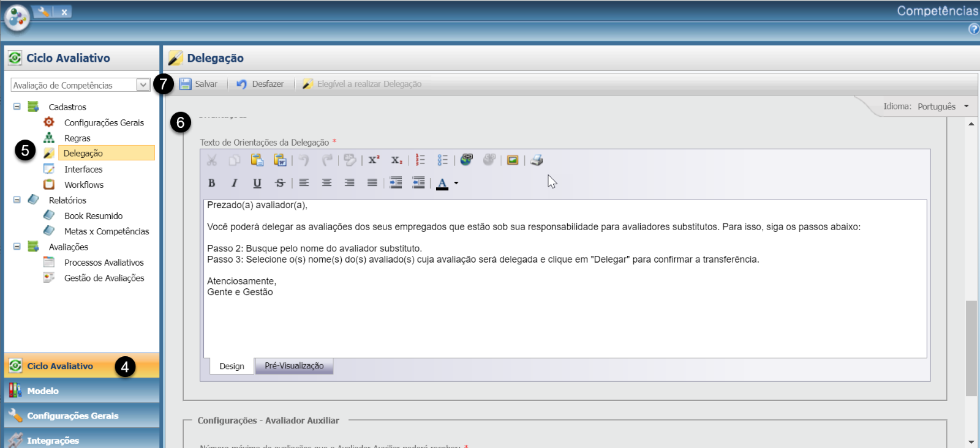Click the Remove formatting eraser icon
This screenshot has width=980, height=448.
[x=350, y=160]
